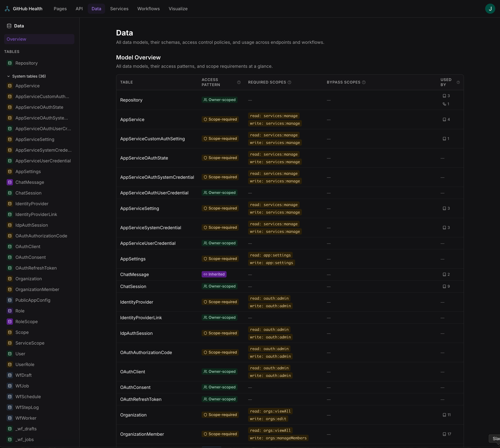Click the AppService row usage icon showing 4
This screenshot has height=448, width=500.
pyautogui.click(x=444, y=119)
